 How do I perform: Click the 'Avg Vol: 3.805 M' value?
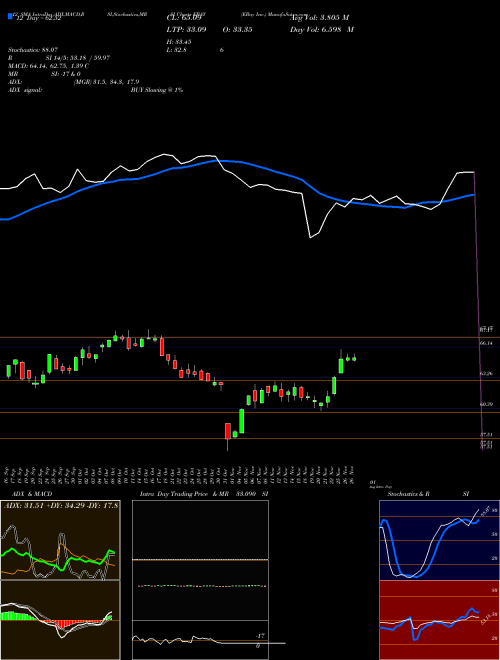[x=319, y=18]
